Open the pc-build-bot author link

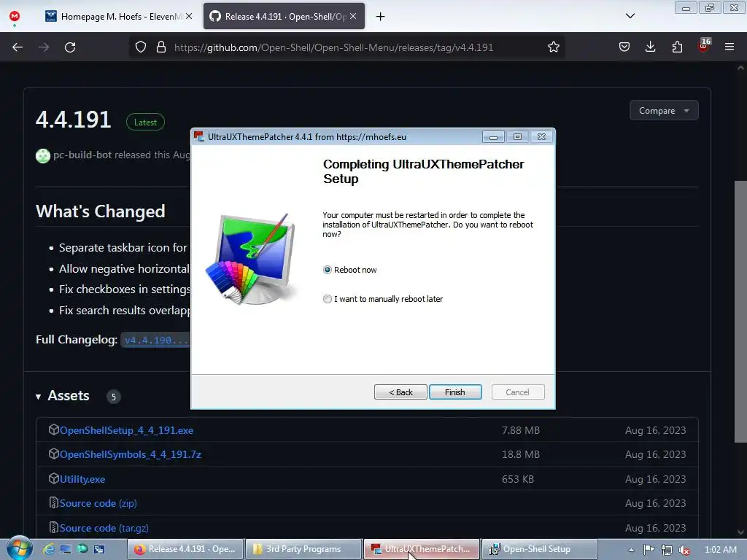(82, 155)
